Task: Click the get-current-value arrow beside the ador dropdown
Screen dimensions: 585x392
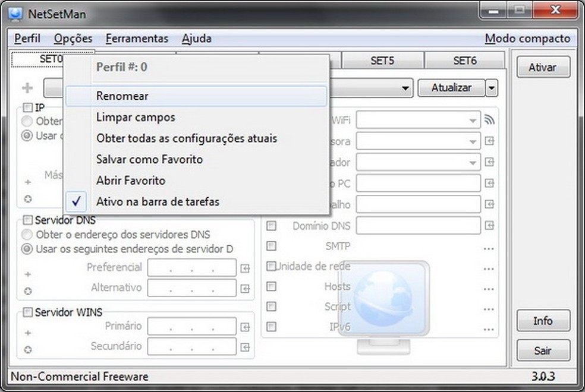Action: [x=489, y=162]
